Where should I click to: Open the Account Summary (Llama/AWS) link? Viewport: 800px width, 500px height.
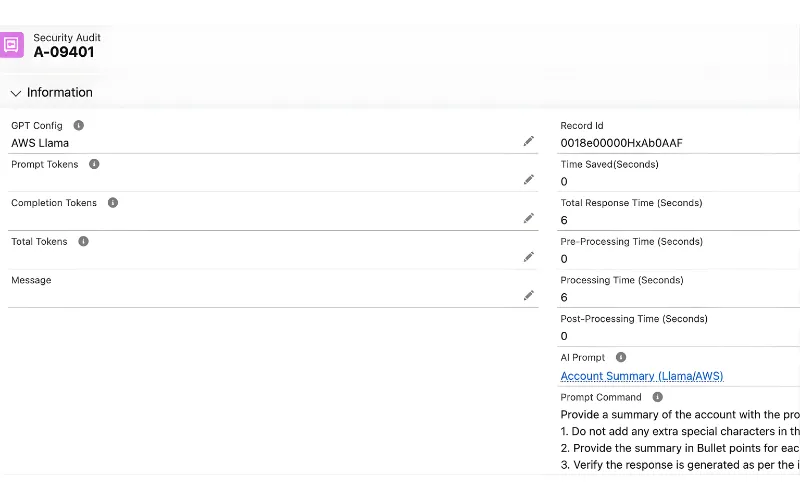pyautogui.click(x=641, y=376)
